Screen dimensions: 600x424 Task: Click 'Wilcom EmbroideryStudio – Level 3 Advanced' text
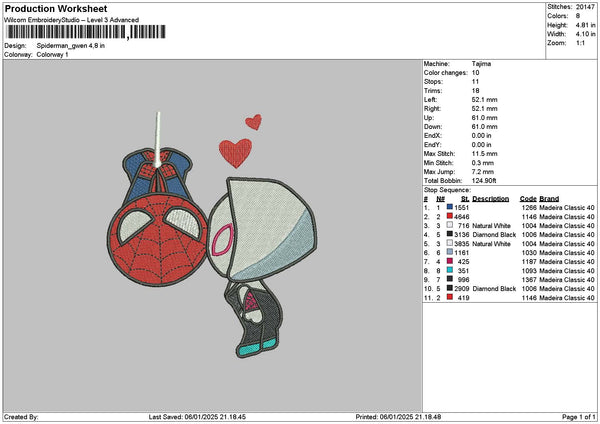pos(72,20)
